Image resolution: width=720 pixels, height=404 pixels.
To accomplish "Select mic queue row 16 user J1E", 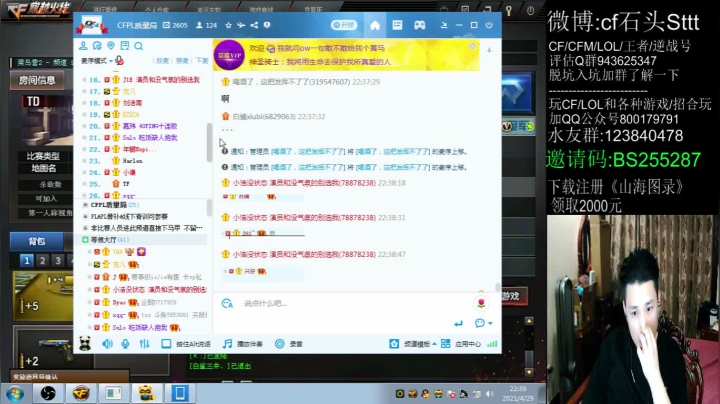I will [143, 80].
